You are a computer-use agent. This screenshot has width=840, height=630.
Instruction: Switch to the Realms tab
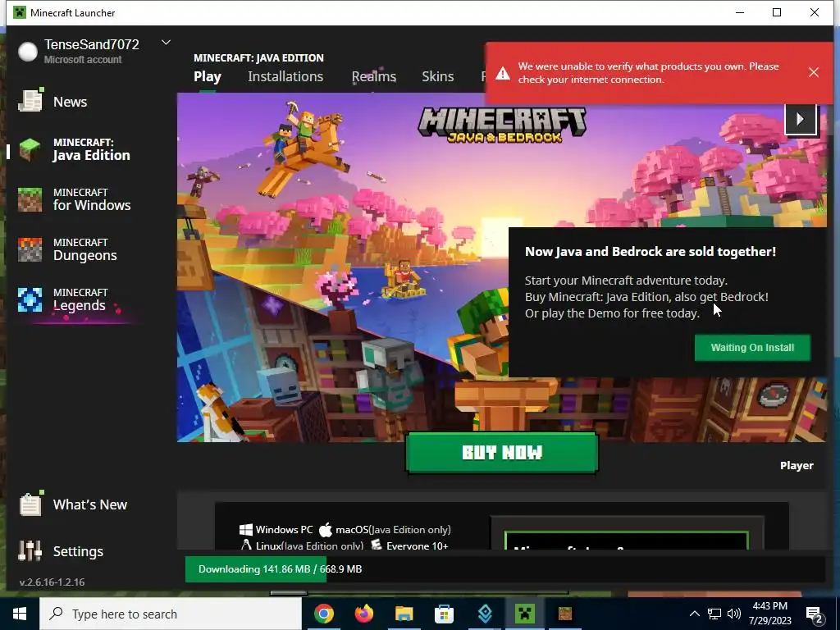[374, 76]
